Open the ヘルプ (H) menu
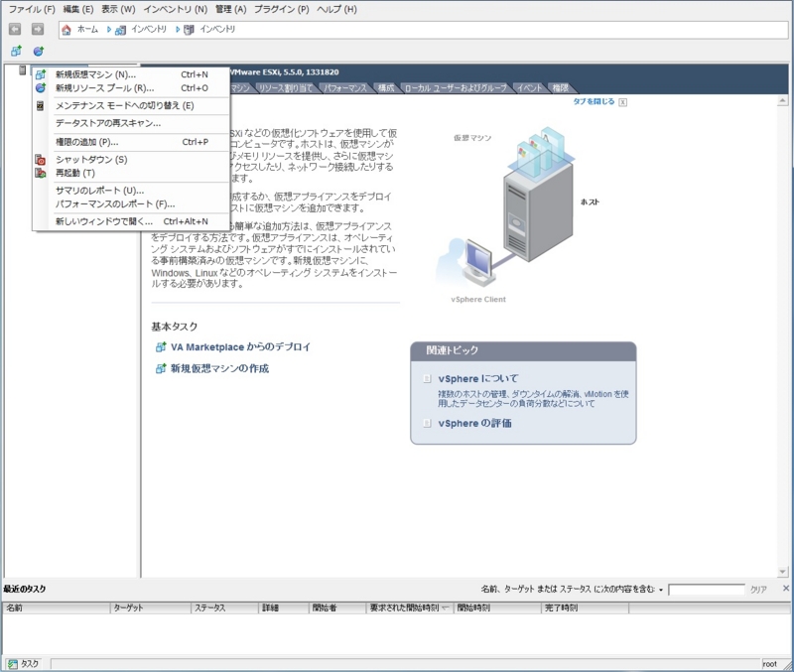794x672 pixels. (x=336, y=9)
